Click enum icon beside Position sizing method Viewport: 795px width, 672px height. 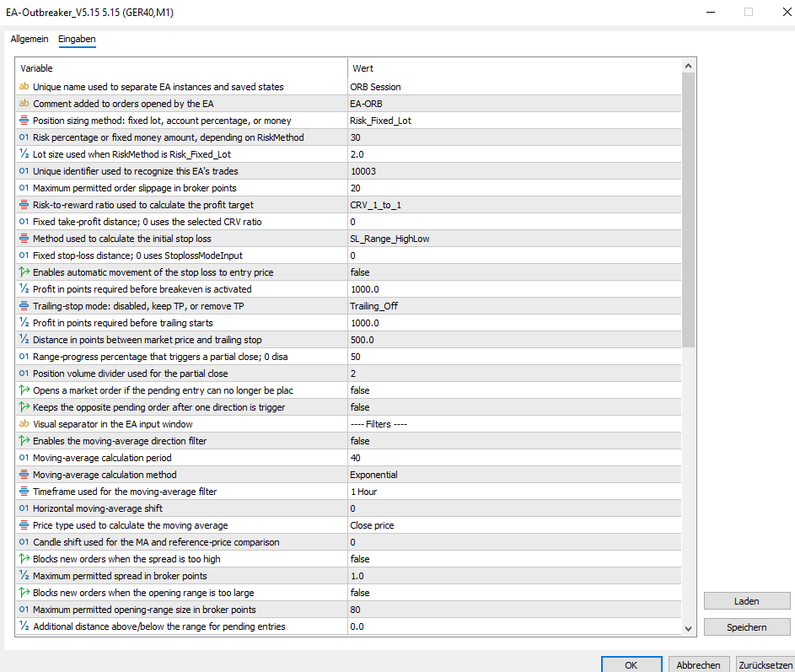[24, 121]
